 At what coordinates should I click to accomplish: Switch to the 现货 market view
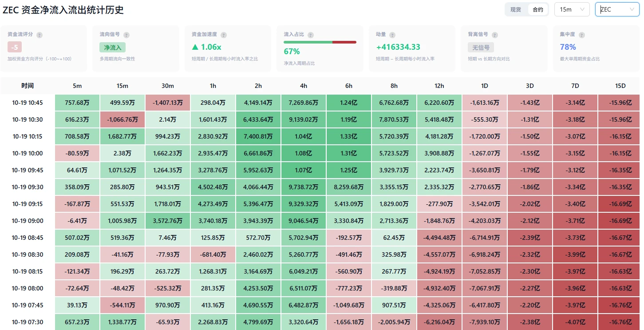pyautogui.click(x=516, y=9)
